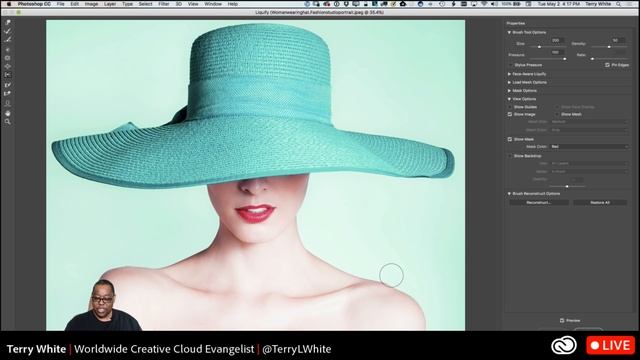Image resolution: width=640 pixels, height=360 pixels.
Task: Open the File menu
Action: 60,4
